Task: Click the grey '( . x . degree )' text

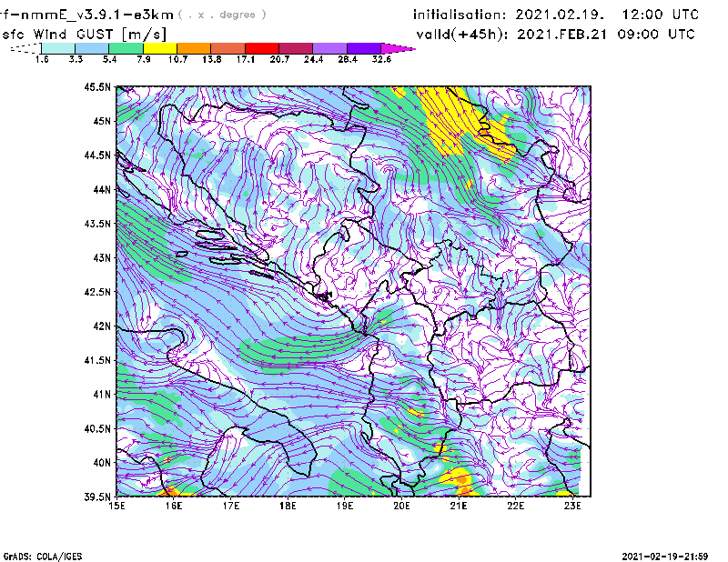Action: [222, 15]
